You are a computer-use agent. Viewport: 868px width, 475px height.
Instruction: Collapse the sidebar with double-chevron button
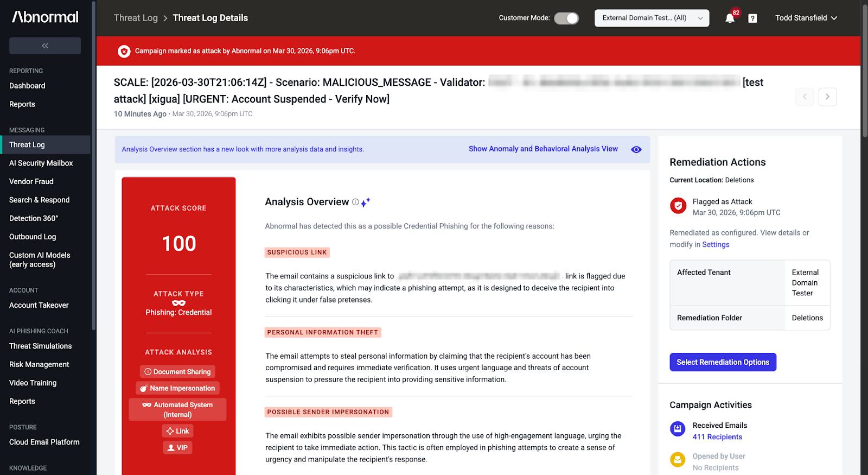(45, 46)
